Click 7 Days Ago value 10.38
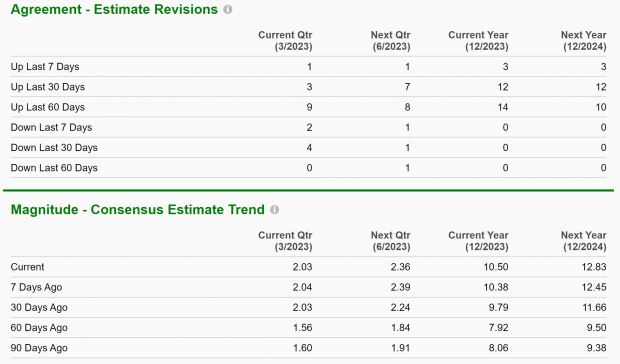Image resolution: width=620 pixels, height=364 pixels. [x=496, y=287]
